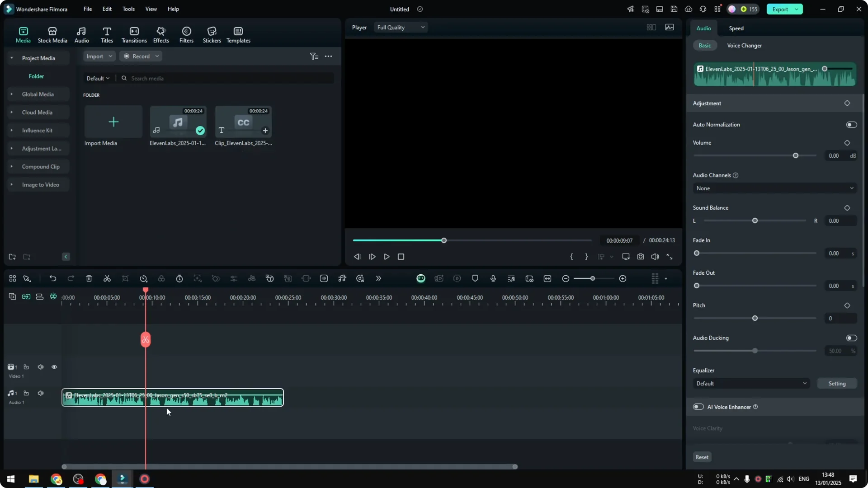The width and height of the screenshot is (868, 488).
Task: Click the Volume slider handle
Action: [796, 156]
